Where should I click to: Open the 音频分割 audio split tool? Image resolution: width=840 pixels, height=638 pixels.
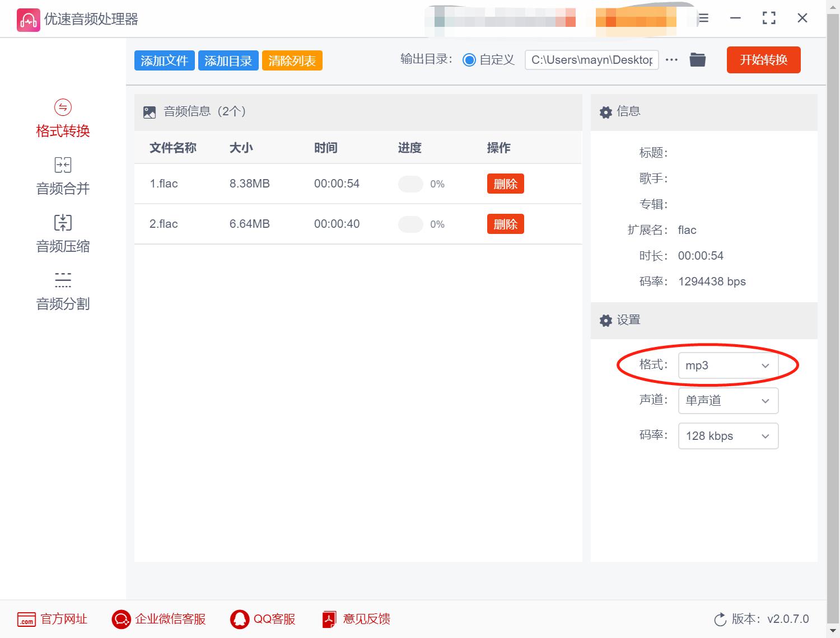(x=62, y=291)
